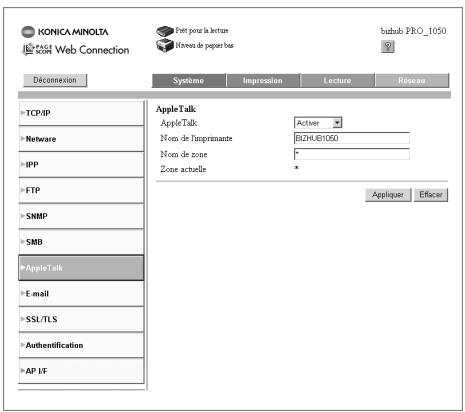The image size is (465, 412).
Task: Switch to the Réseau tab
Action: (x=412, y=81)
